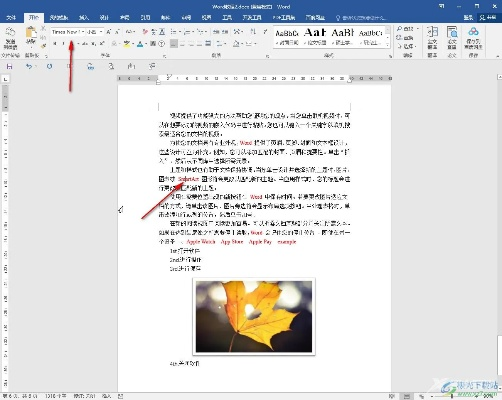Click the Undo arrow in quick access toolbar

click(x=29, y=67)
